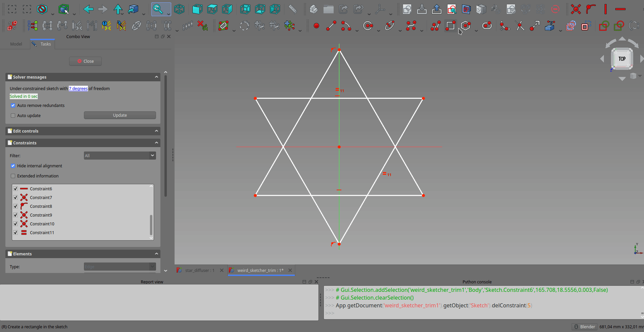644x332 pixels.
Task: Click the 7 degrees link
Action: pyautogui.click(x=78, y=89)
